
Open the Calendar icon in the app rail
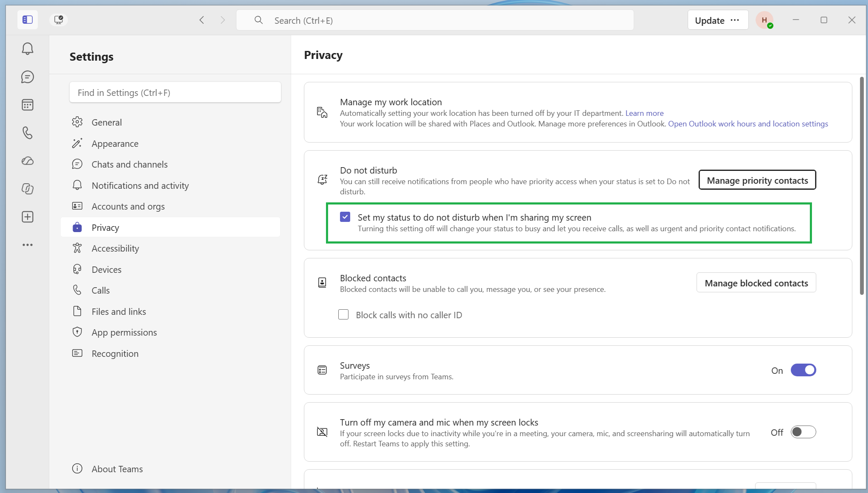point(28,105)
